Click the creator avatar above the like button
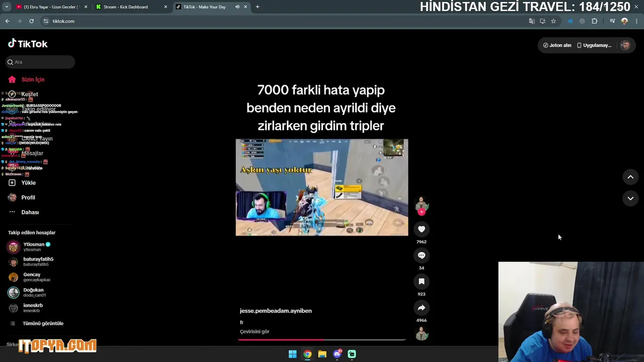Image resolution: width=644 pixels, height=362 pixels. pos(422,204)
